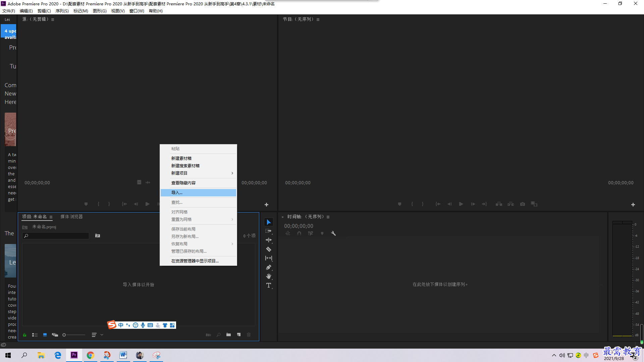Toggle timeline Snap magnet

pos(299,233)
